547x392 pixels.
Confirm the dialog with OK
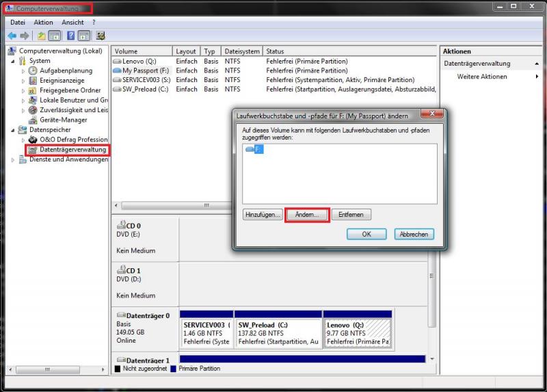[366, 234]
